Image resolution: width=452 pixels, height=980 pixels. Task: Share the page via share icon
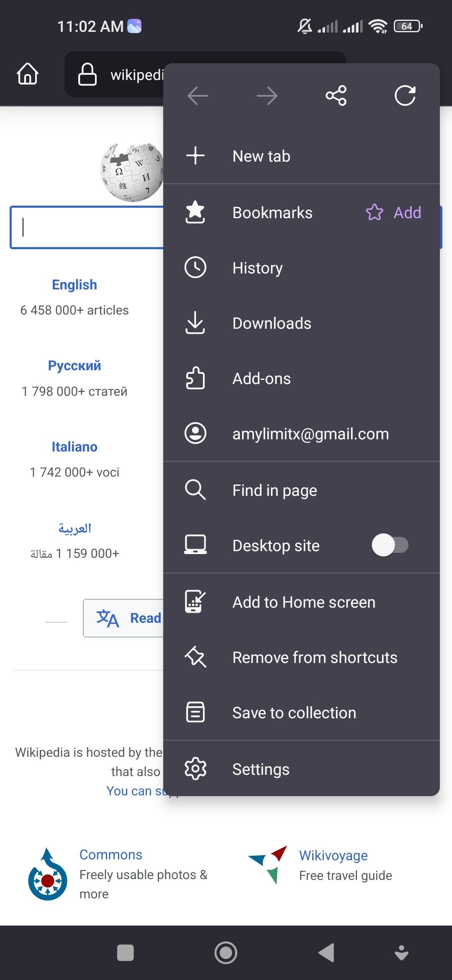[x=336, y=95]
